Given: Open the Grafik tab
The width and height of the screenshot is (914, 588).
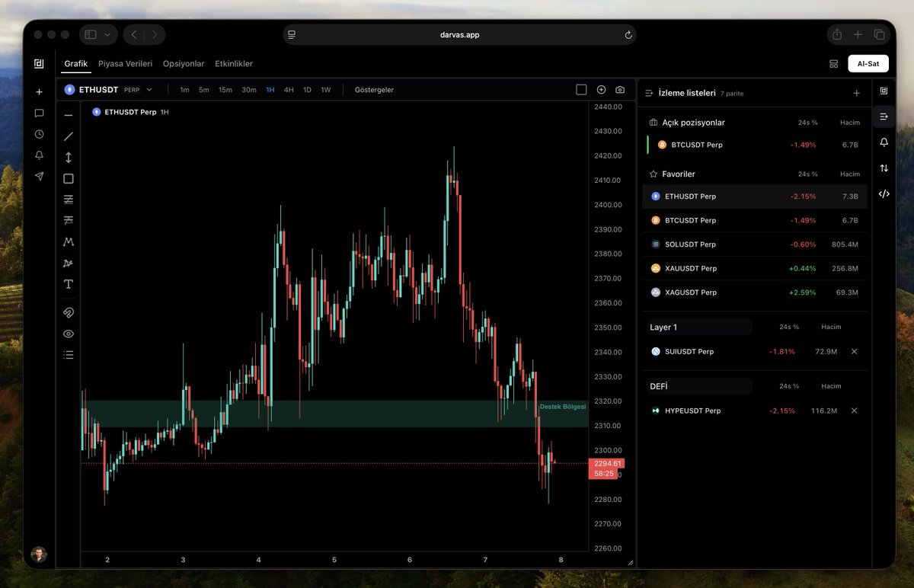Looking at the screenshot, I should 76,64.
